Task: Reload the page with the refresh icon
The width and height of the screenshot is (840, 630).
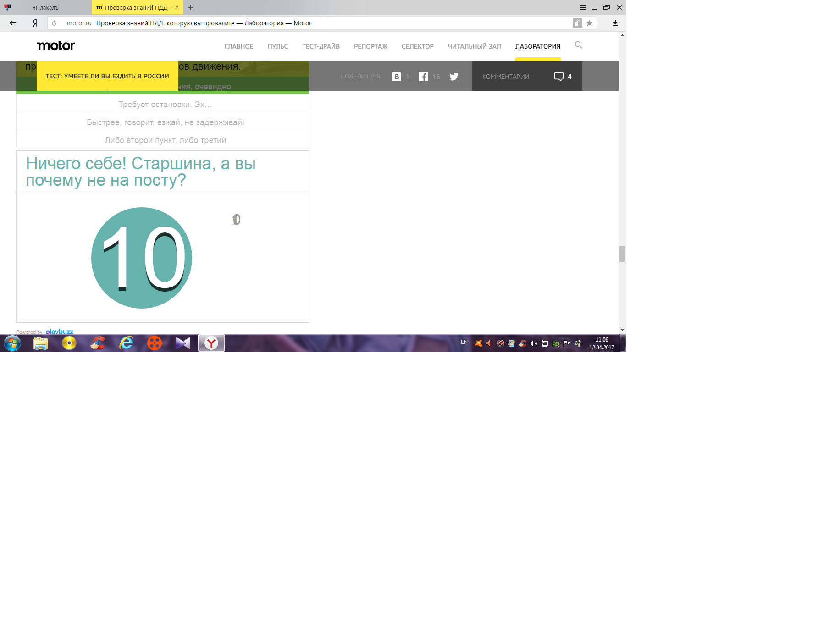Action: click(54, 23)
